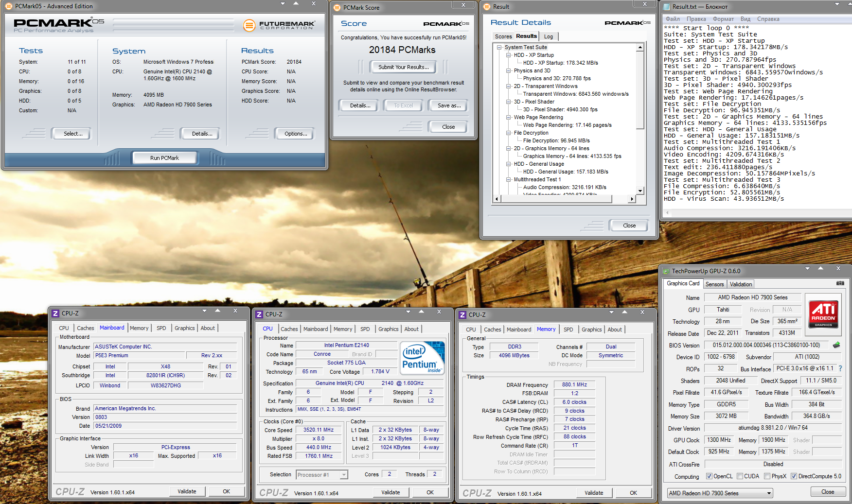Click the title bar icon of the CPU-Z Memory window

click(x=463, y=315)
